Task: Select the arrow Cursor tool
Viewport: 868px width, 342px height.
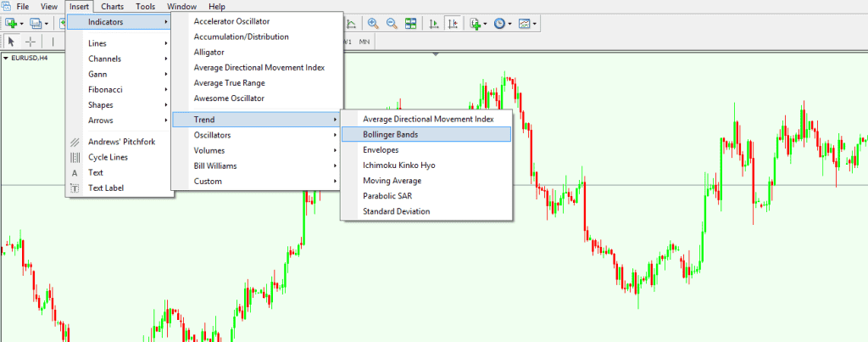Action: coord(11,41)
